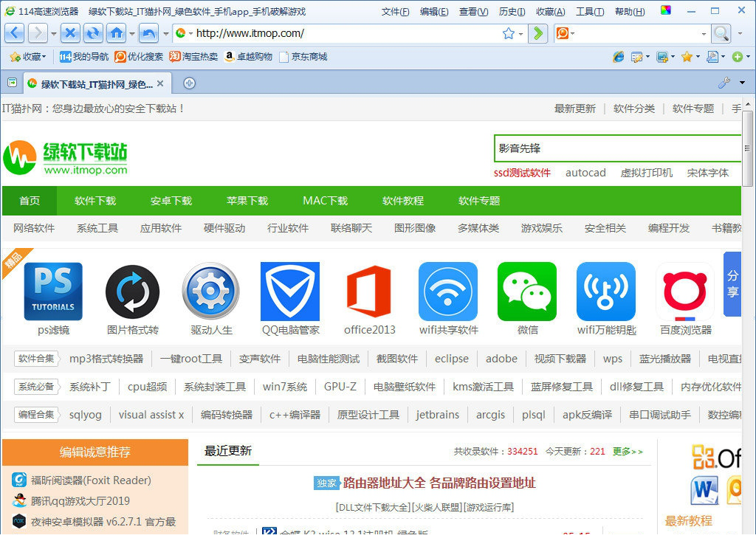Open the skin color palette icon in title bar
The height and width of the screenshot is (555, 756).
click(666, 10)
